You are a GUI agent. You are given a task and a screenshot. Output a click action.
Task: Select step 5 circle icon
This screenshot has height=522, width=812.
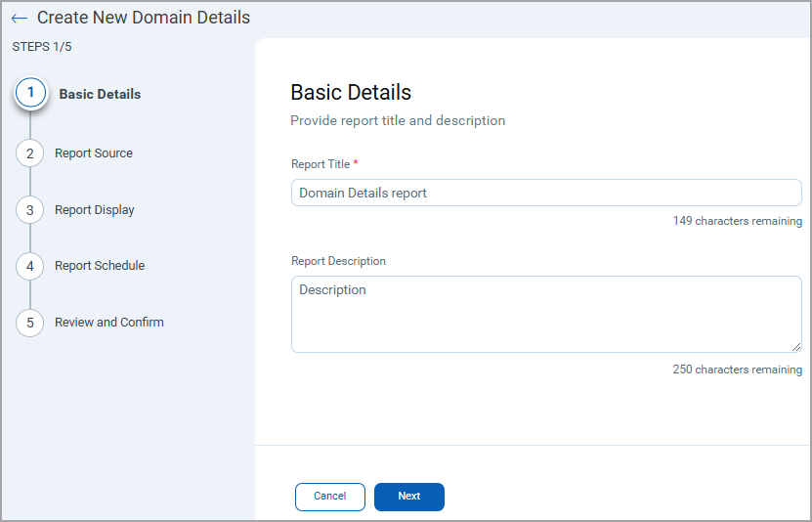tap(30, 323)
